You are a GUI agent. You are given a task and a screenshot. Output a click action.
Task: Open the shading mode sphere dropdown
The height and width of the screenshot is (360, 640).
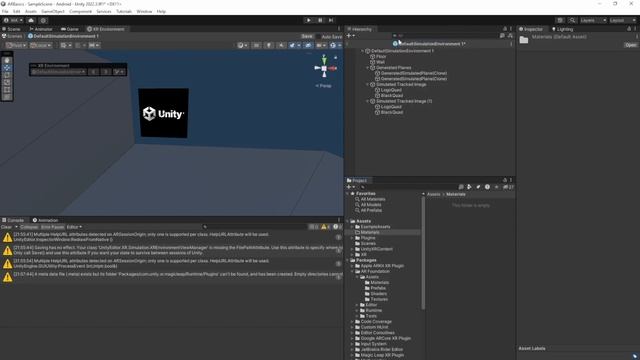pyautogui.click(x=242, y=45)
